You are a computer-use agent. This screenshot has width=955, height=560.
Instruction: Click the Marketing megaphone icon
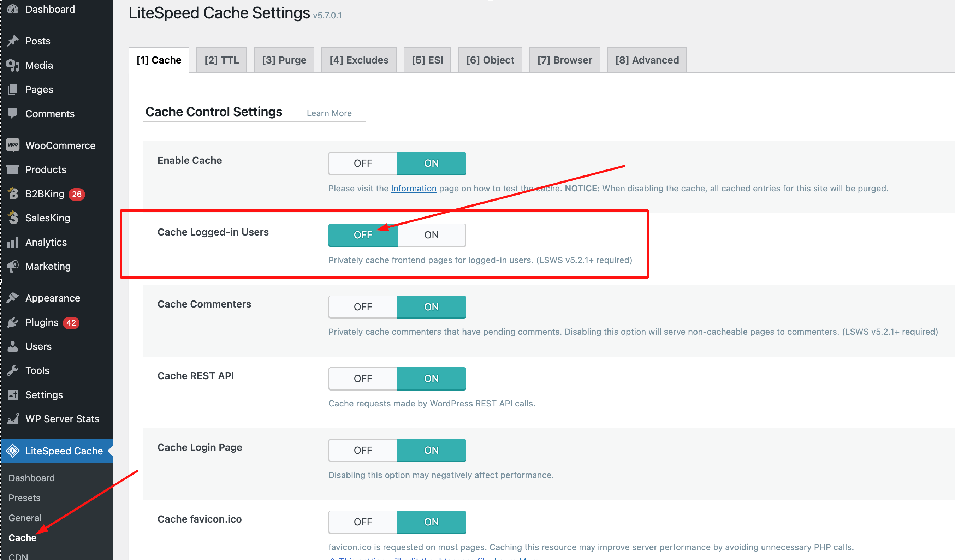13,266
